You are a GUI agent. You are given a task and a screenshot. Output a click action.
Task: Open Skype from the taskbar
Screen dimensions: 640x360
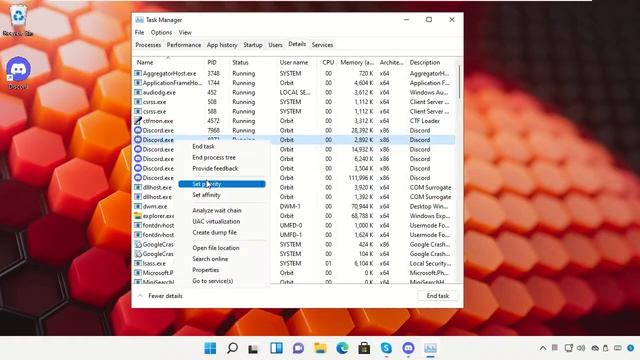coord(386,348)
